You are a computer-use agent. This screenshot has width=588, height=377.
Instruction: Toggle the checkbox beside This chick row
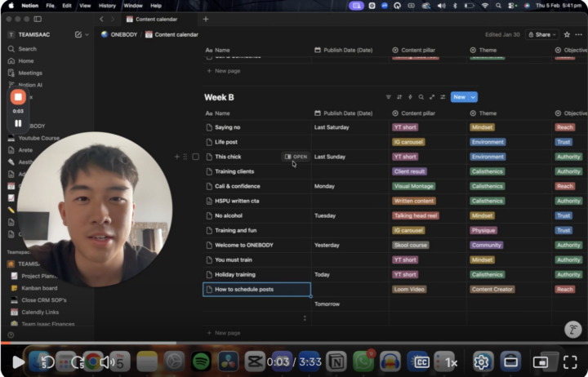pyautogui.click(x=195, y=157)
